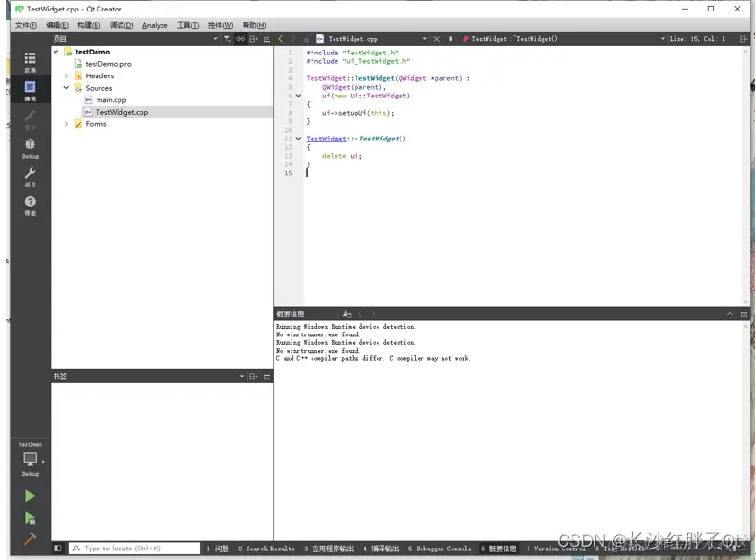Open TestWidget.cpp open documents dropdown
The width and height of the screenshot is (756, 560).
[424, 39]
